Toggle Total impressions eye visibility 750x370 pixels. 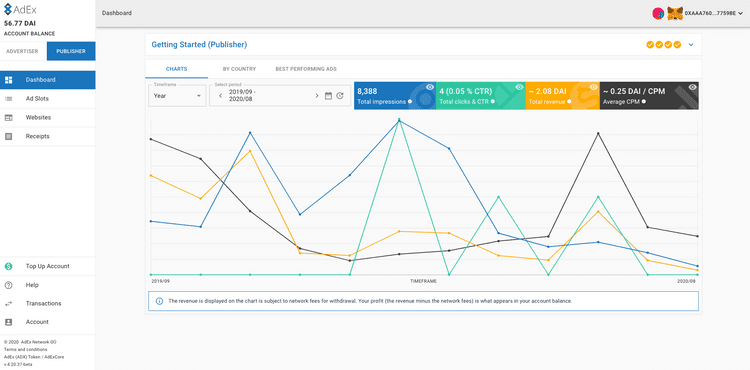click(430, 87)
